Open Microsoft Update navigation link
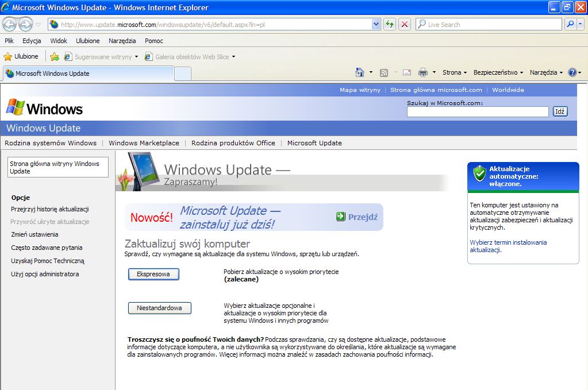This screenshot has height=390, width=588. (x=314, y=143)
